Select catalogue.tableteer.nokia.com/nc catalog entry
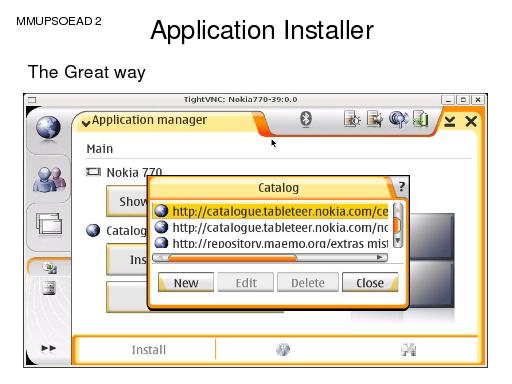Screen dimensions: 512x384 (x=271, y=227)
